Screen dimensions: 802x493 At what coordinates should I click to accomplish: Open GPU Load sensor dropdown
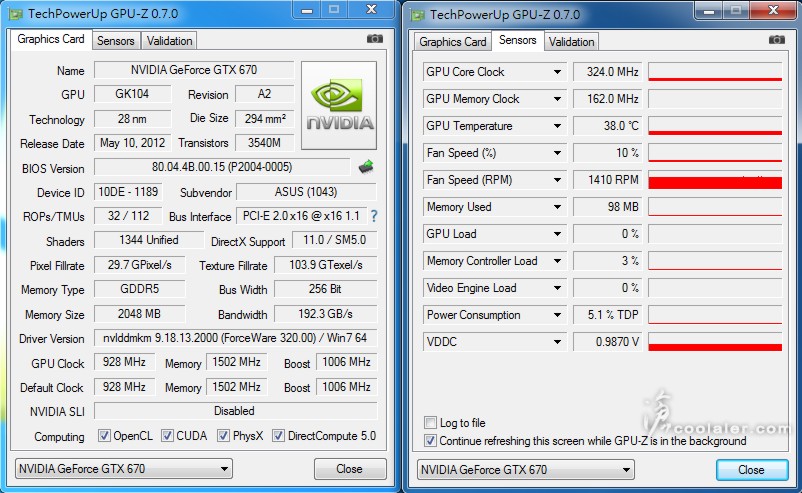pyautogui.click(x=557, y=234)
